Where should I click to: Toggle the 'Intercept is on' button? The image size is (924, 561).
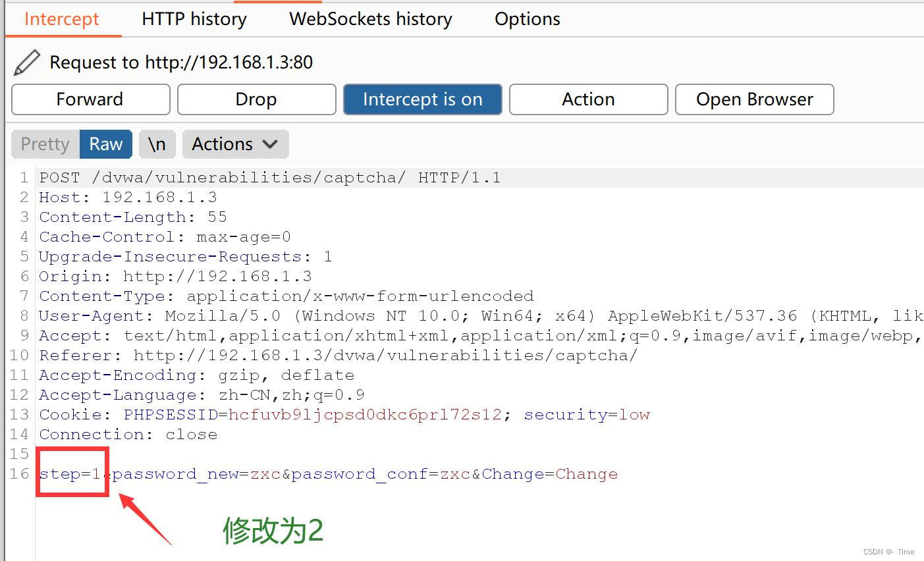pos(422,99)
